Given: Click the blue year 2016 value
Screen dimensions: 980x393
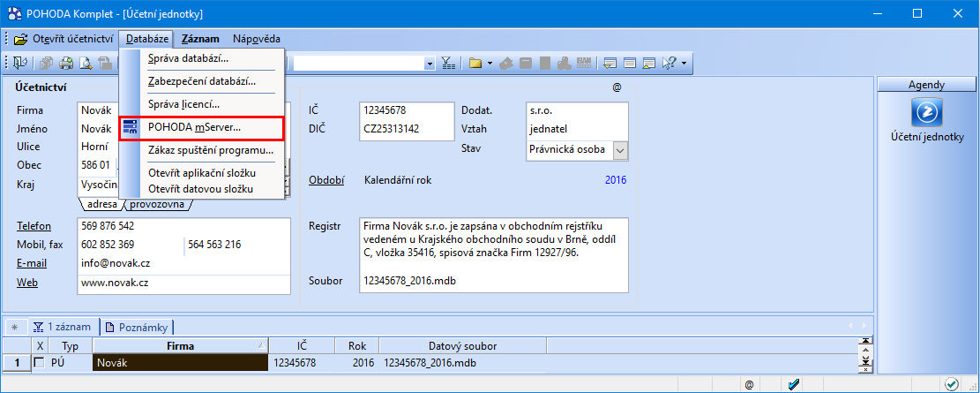Looking at the screenshot, I should point(616,180).
